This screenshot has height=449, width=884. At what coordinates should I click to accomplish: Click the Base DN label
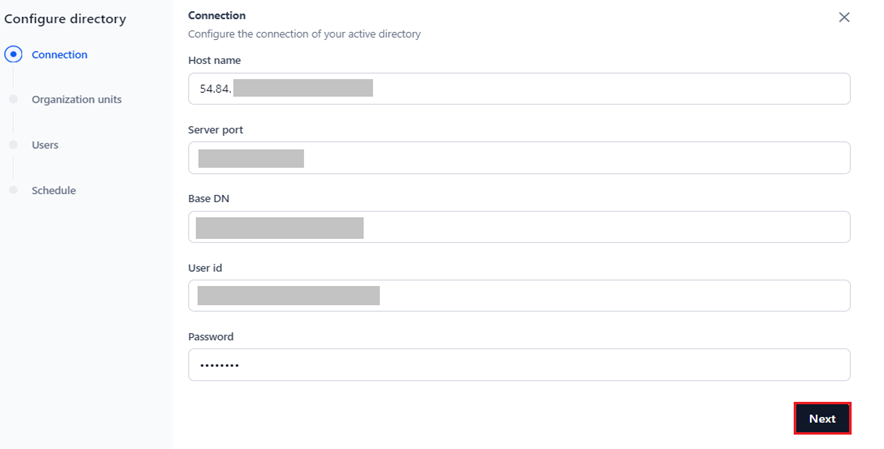pyautogui.click(x=209, y=199)
